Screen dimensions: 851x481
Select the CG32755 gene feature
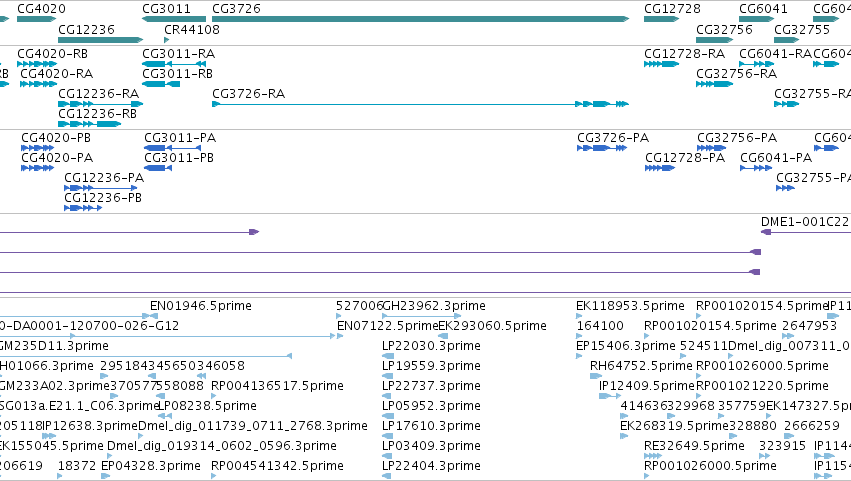[786, 40]
